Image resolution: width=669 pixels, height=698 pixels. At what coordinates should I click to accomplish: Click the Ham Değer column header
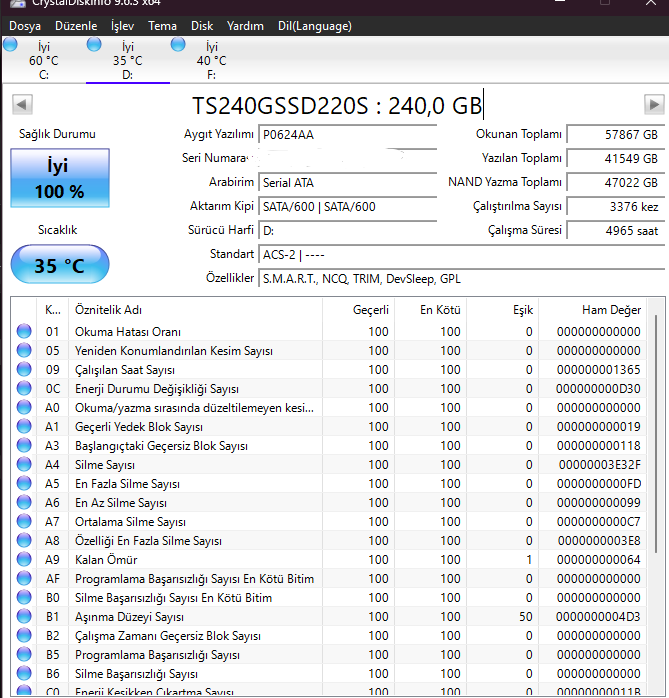point(593,310)
